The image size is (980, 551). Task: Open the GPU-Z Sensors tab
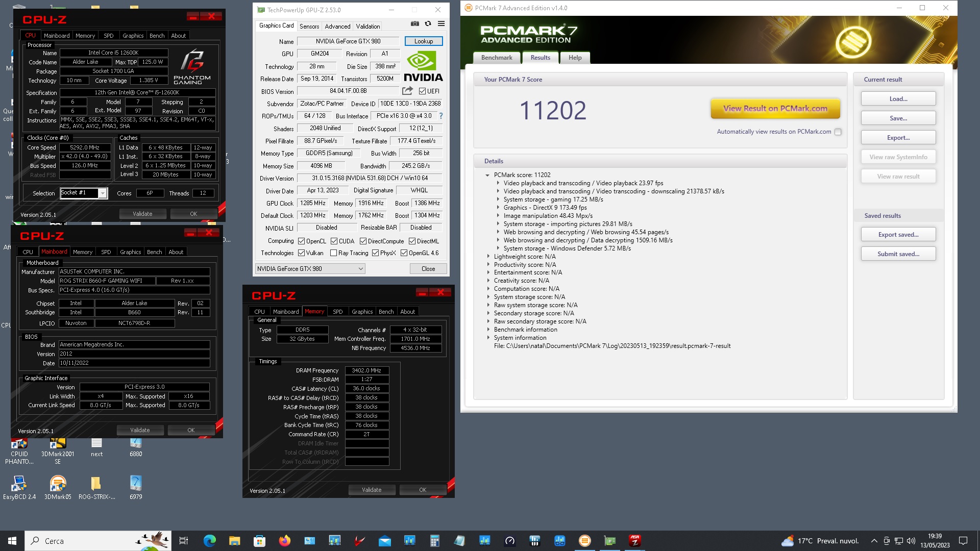click(x=309, y=26)
